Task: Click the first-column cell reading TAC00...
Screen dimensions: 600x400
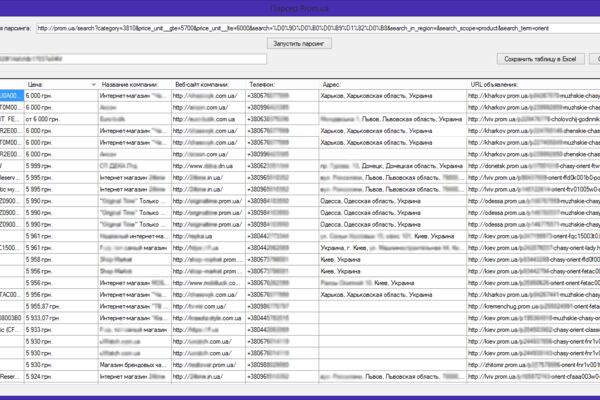Action: click(12, 295)
